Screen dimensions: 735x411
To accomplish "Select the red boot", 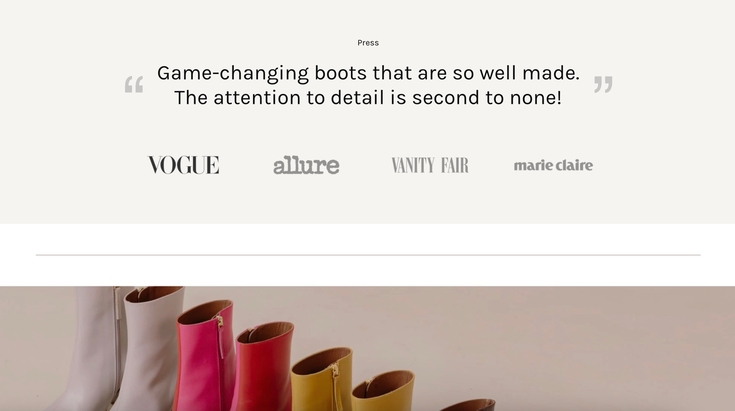I will 263,370.
